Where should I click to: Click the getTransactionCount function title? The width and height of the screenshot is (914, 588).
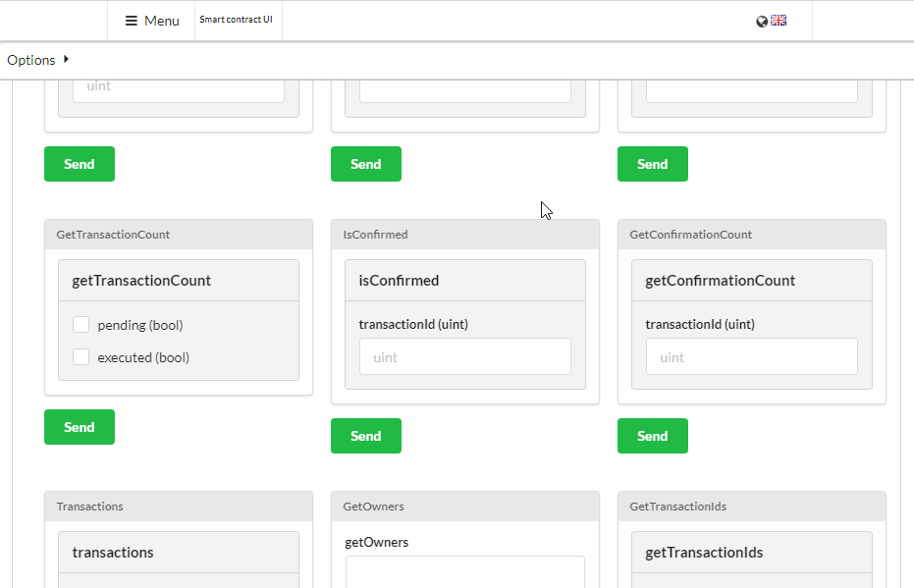coord(141,281)
